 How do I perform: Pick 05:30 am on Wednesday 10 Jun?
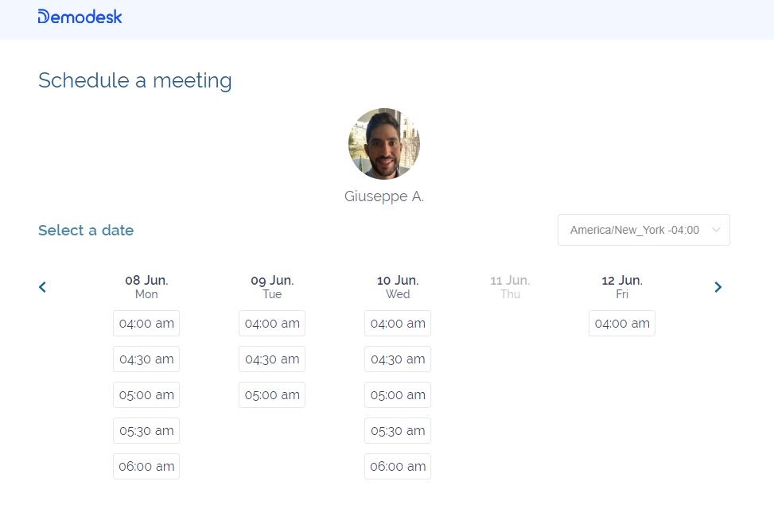398,430
